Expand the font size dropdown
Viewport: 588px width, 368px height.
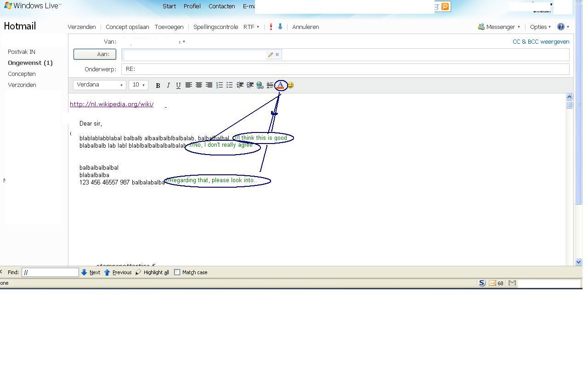(138, 85)
